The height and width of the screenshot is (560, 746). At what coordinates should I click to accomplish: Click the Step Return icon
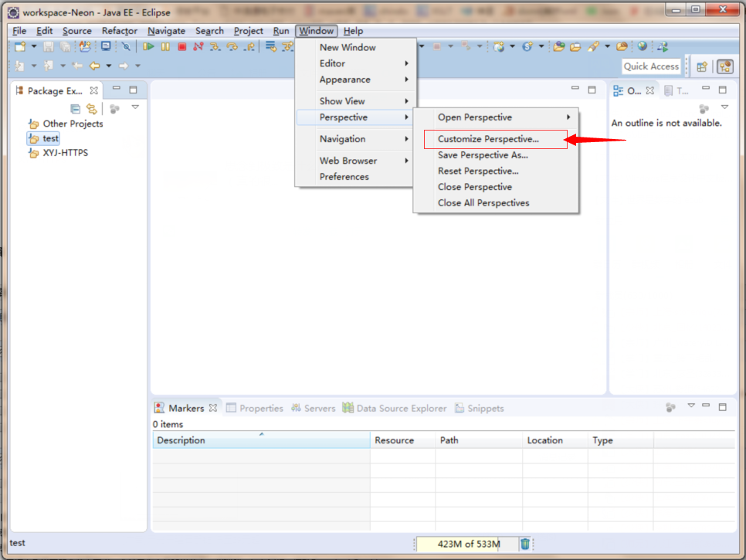click(x=249, y=46)
